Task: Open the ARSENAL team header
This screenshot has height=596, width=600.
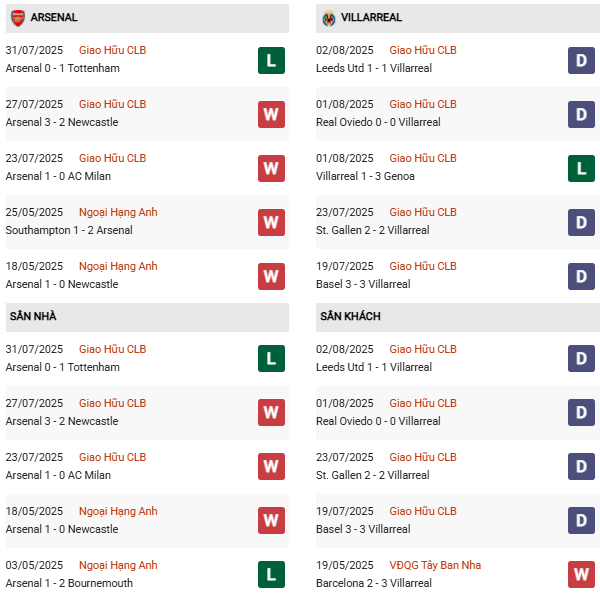Action: [x=54, y=18]
